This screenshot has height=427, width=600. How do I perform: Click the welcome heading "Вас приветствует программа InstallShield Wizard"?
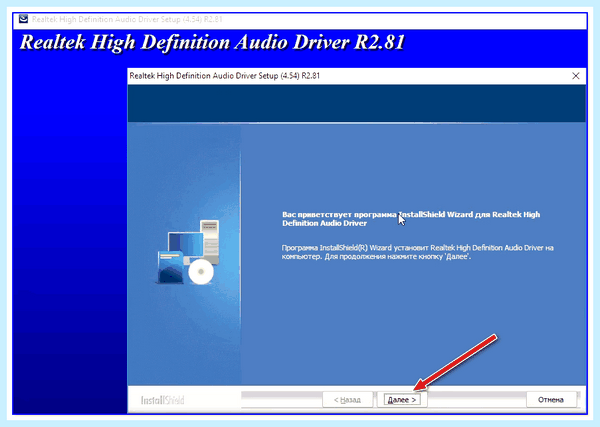411,219
